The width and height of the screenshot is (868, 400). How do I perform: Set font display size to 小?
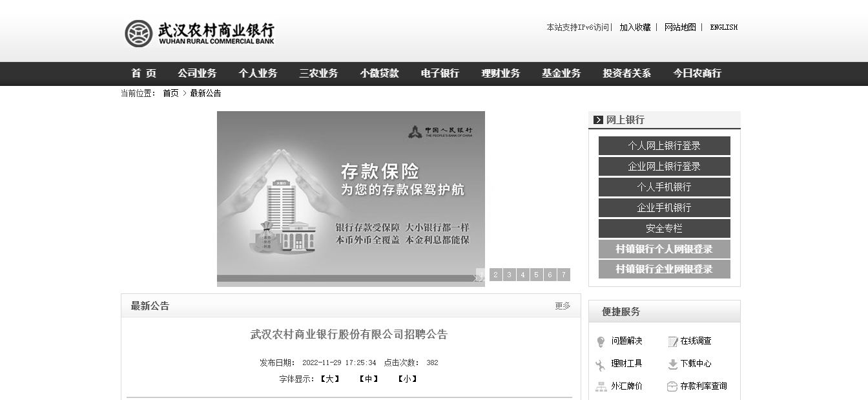(407, 379)
